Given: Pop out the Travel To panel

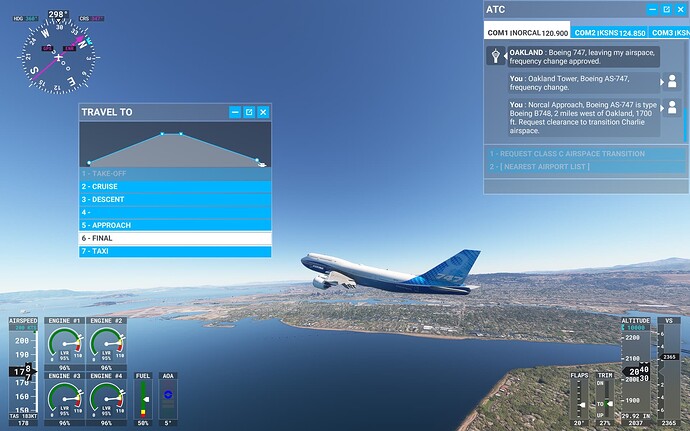Looking at the screenshot, I should 249,113.
